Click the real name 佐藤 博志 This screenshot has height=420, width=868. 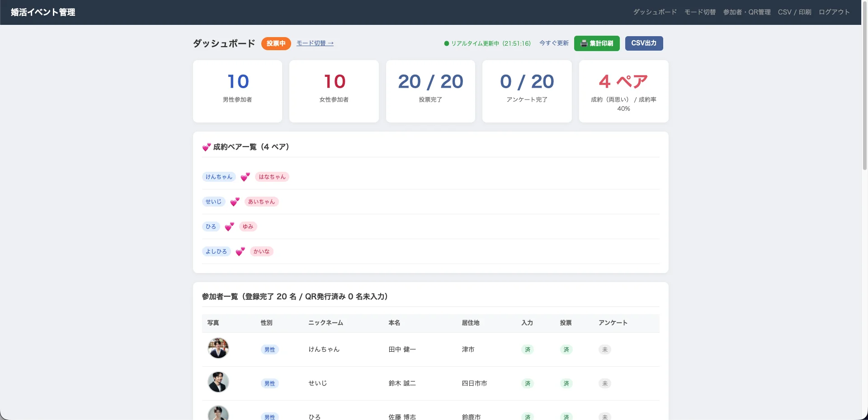pyautogui.click(x=402, y=416)
